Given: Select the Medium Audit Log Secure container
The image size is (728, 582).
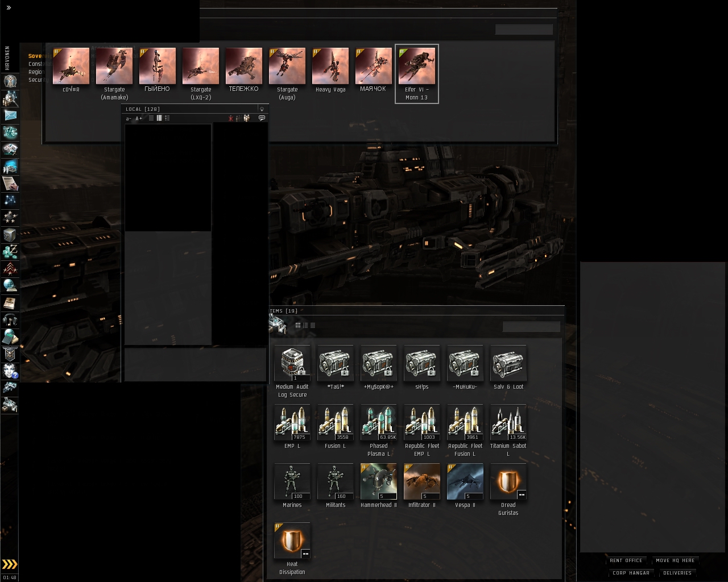Looking at the screenshot, I should click(292, 372).
